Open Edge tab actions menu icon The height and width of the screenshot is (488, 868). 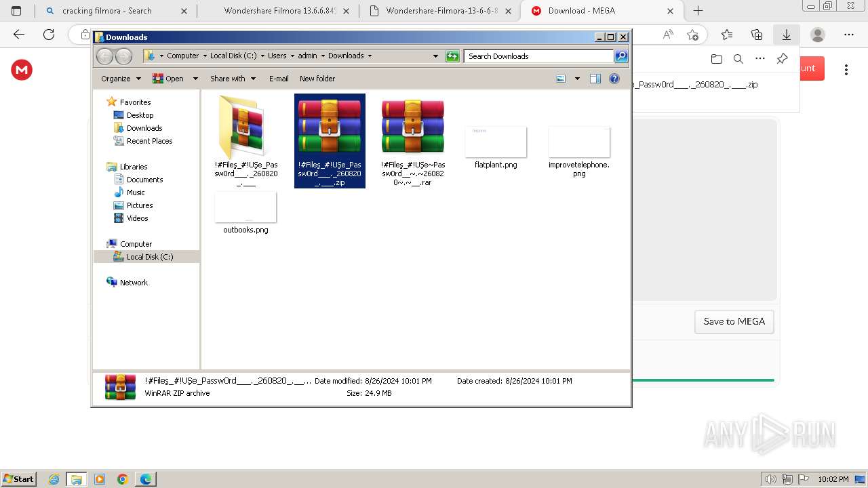coord(16,11)
